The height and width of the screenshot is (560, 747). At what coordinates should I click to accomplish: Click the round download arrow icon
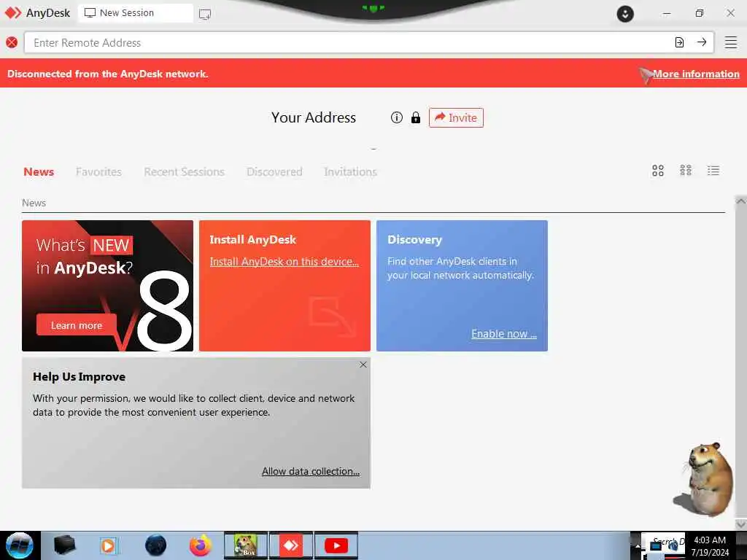click(625, 14)
